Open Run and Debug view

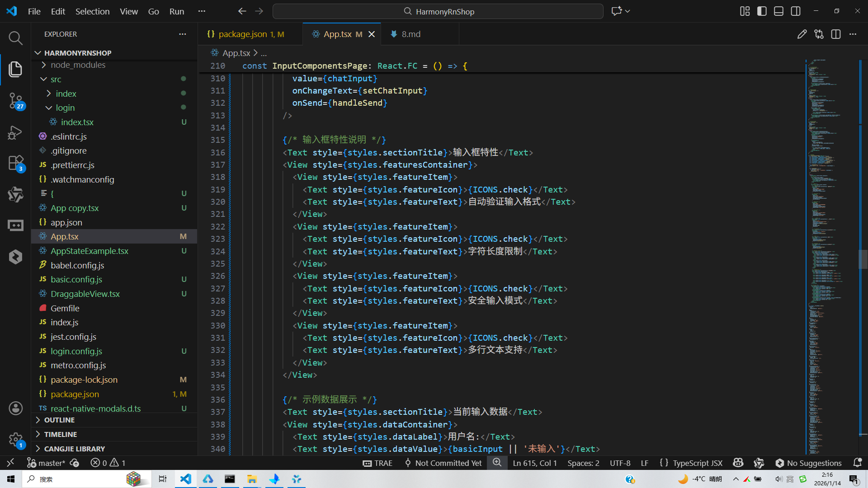(15, 132)
